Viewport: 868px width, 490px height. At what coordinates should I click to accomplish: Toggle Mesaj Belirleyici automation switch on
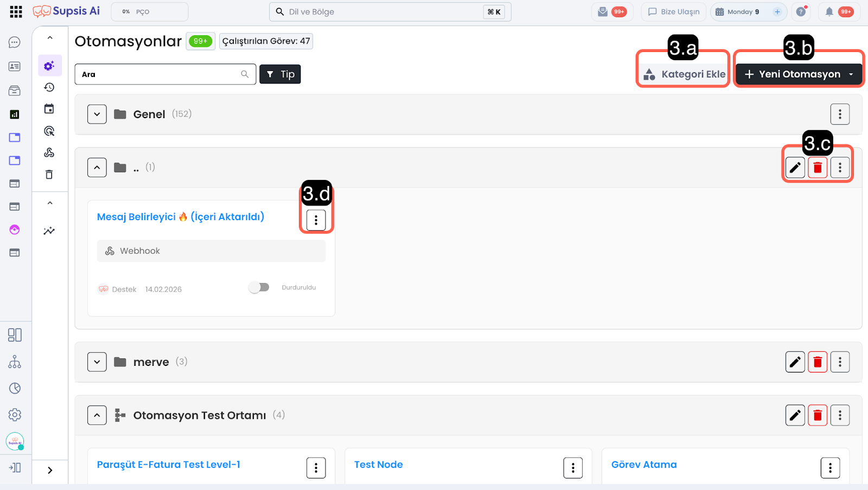point(259,287)
